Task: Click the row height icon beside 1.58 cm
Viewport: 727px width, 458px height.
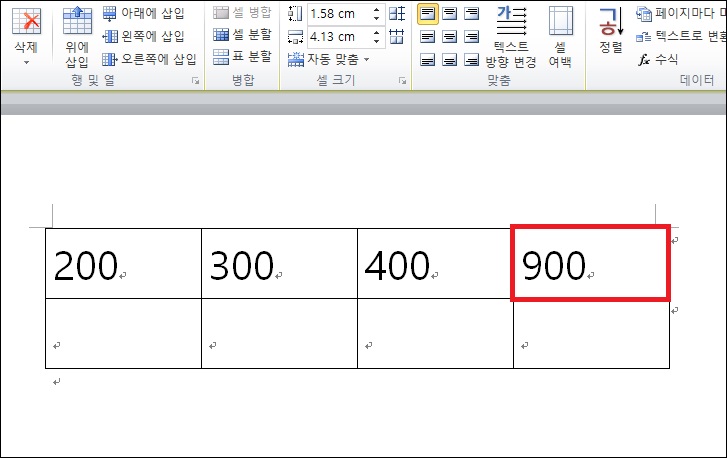Action: [295, 14]
